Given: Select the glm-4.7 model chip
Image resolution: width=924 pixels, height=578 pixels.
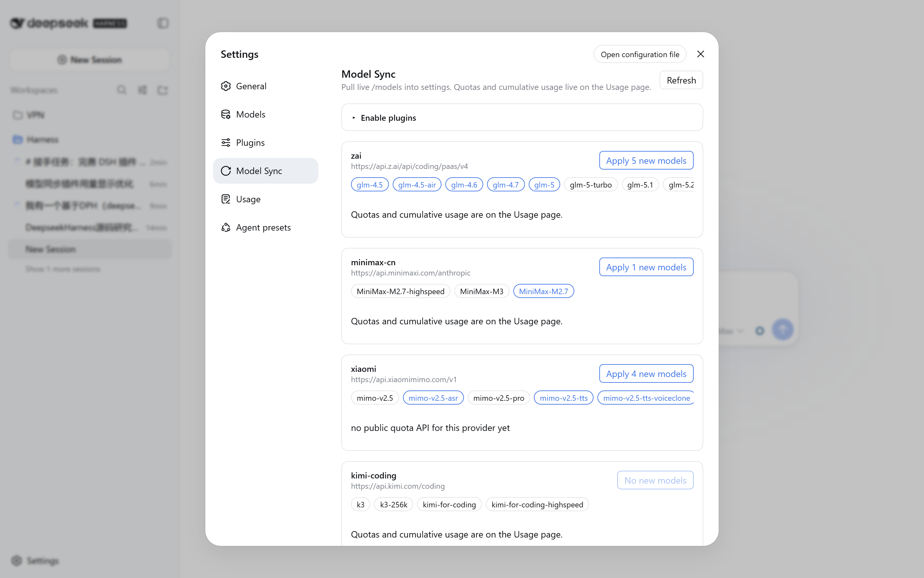Looking at the screenshot, I should point(506,185).
